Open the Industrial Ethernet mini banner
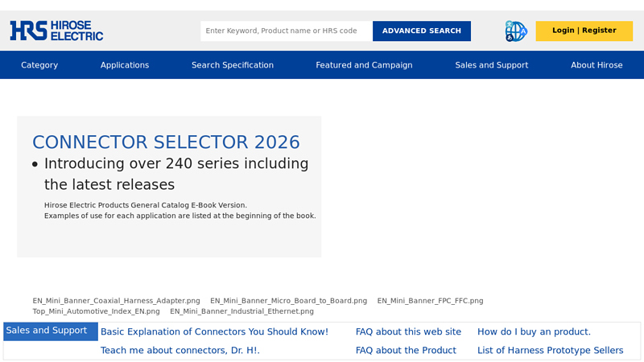This screenshot has height=362, width=644. coord(242,311)
